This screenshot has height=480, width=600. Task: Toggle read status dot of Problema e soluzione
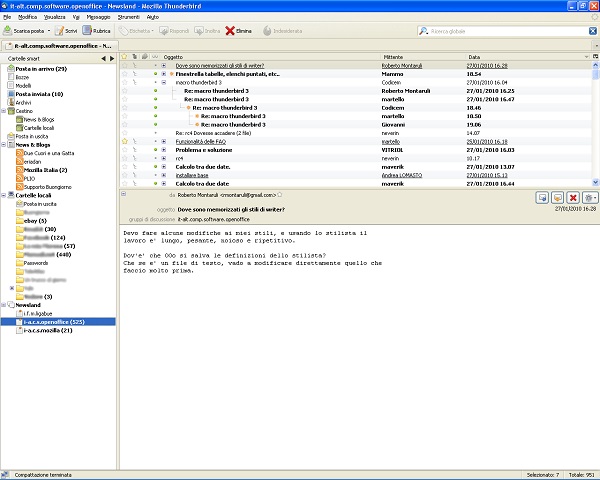[x=155, y=150]
